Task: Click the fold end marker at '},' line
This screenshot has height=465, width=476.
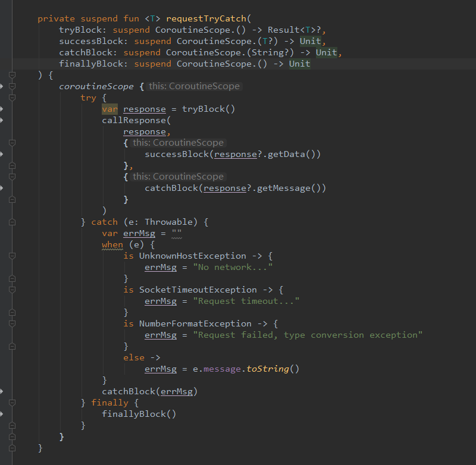Action: click(x=12, y=166)
